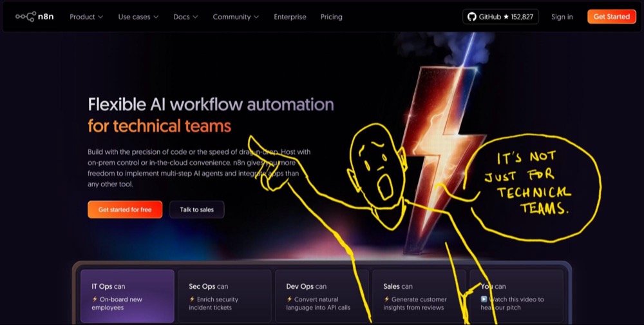The width and height of the screenshot is (644, 325).
Task: Open the Use cases menu
Action: (138, 17)
